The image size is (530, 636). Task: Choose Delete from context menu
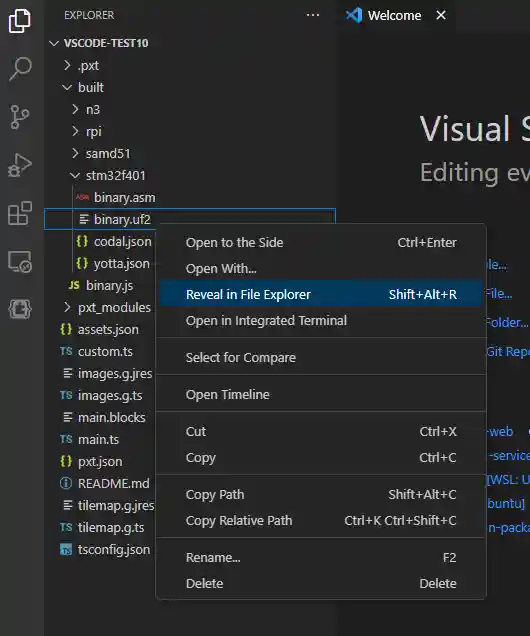(321, 584)
